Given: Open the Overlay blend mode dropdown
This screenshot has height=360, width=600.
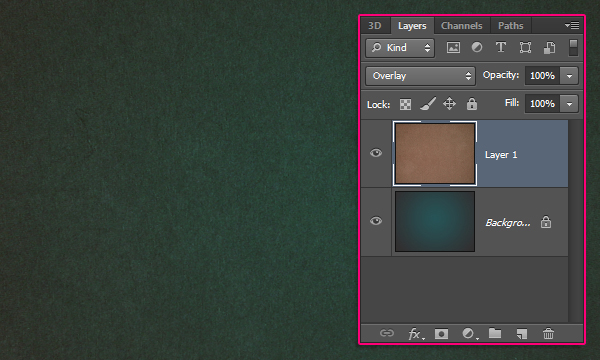Looking at the screenshot, I should (421, 76).
